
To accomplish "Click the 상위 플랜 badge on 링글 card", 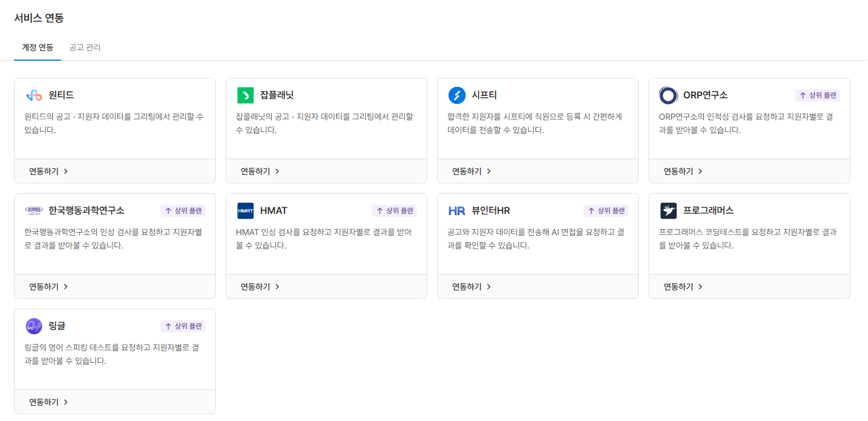I will click(183, 326).
